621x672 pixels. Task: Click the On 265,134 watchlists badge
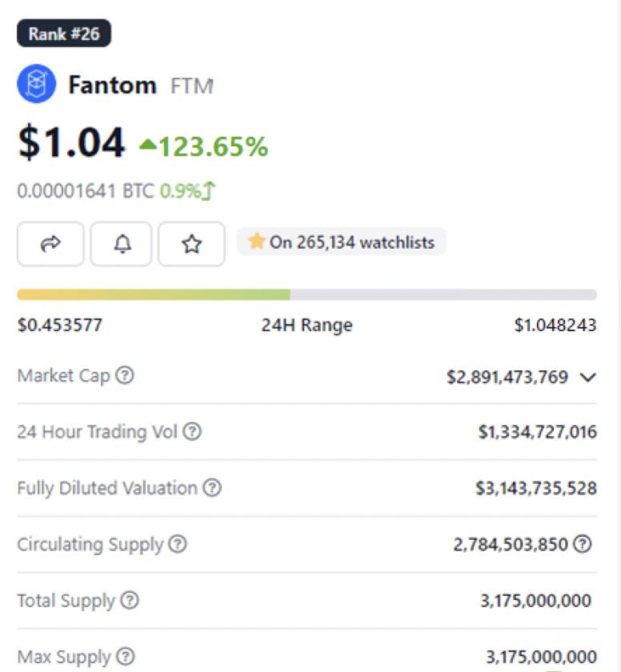pos(342,242)
